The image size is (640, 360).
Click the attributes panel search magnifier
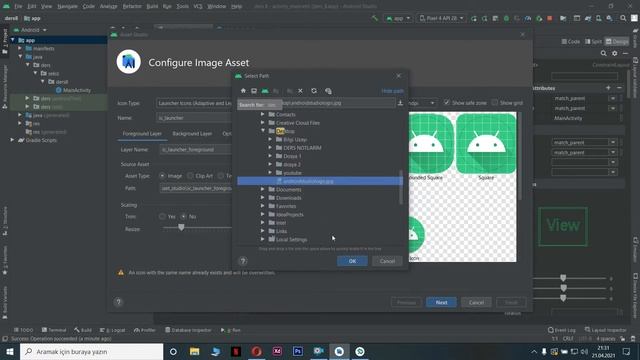tap(603, 53)
